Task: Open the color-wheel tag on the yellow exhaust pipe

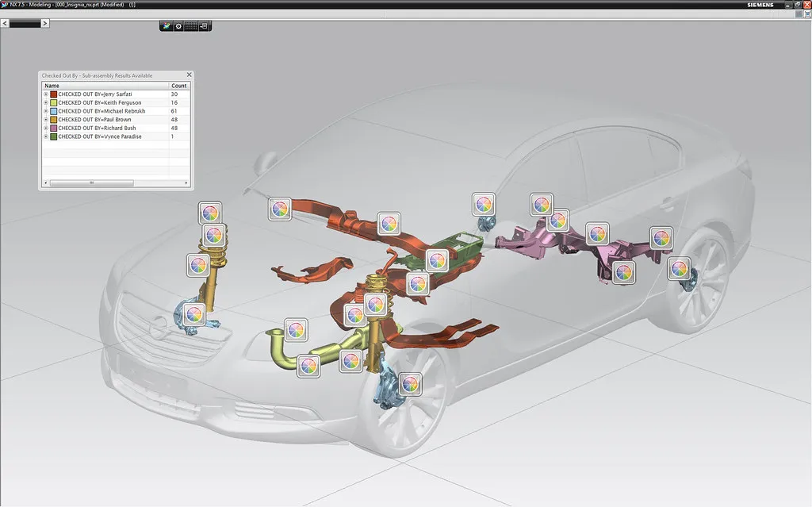Action: pos(308,367)
